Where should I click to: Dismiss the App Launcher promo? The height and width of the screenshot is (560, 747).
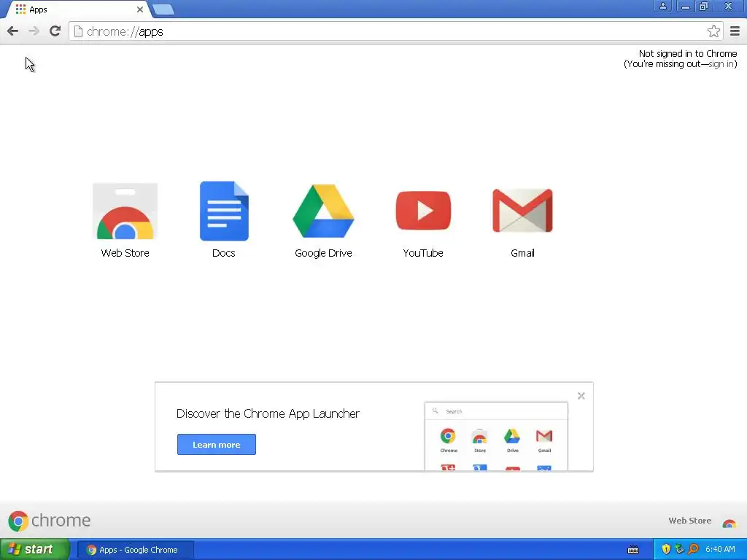coord(581,396)
